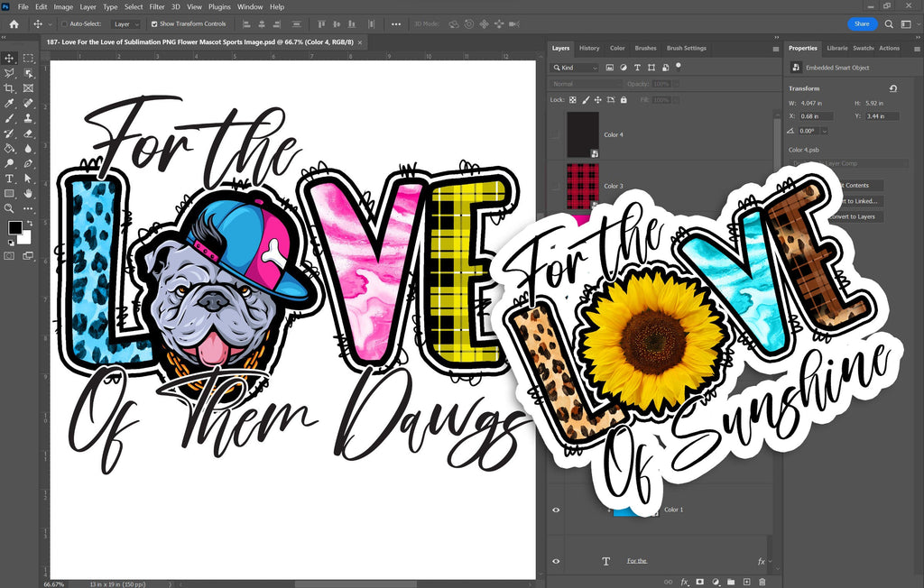Click the Share button
Image resolution: width=924 pixels, height=588 pixels.
[862, 24]
